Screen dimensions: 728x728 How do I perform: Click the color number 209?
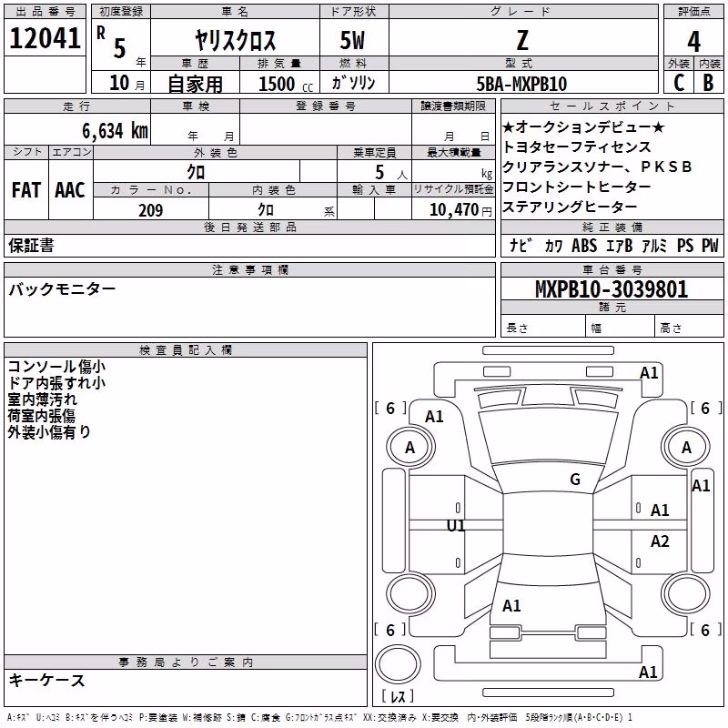151,210
